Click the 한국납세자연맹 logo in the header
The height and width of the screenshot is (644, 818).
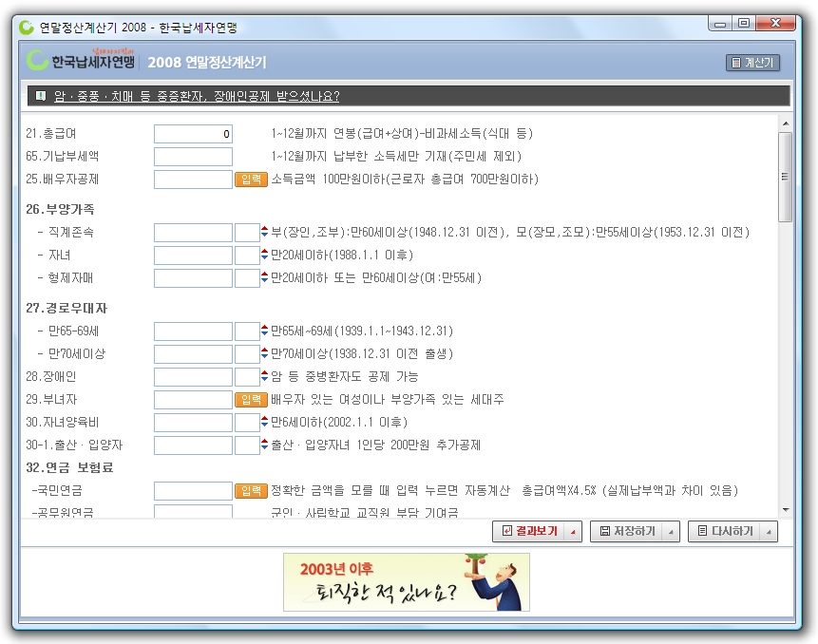81,61
